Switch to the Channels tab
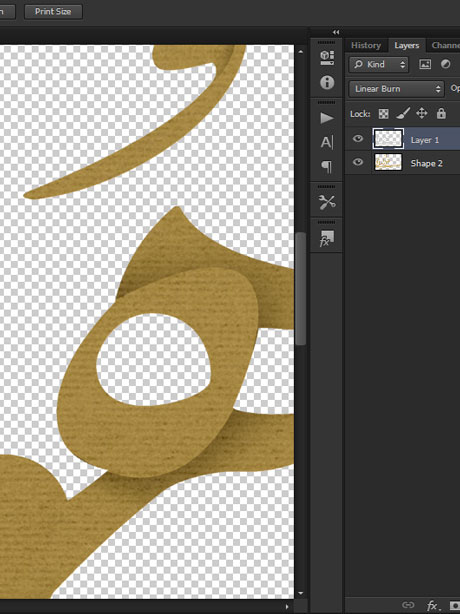The image size is (460, 614). [445, 45]
